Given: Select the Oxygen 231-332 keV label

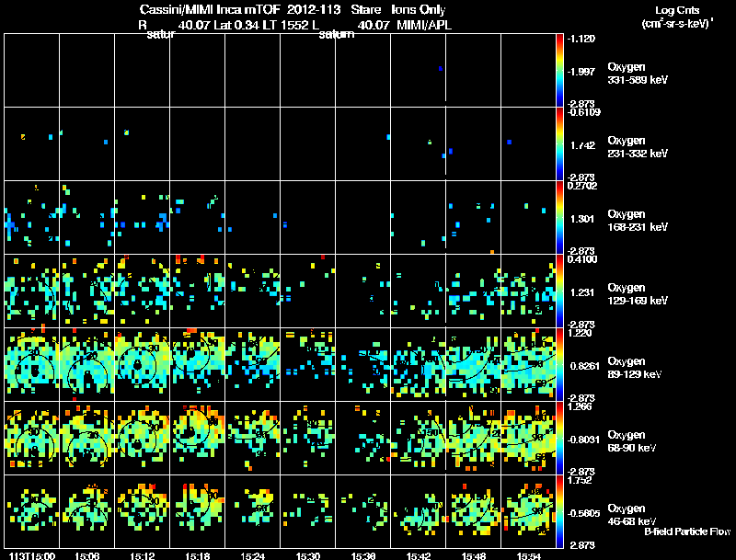Looking at the screenshot, I should pos(638,147).
